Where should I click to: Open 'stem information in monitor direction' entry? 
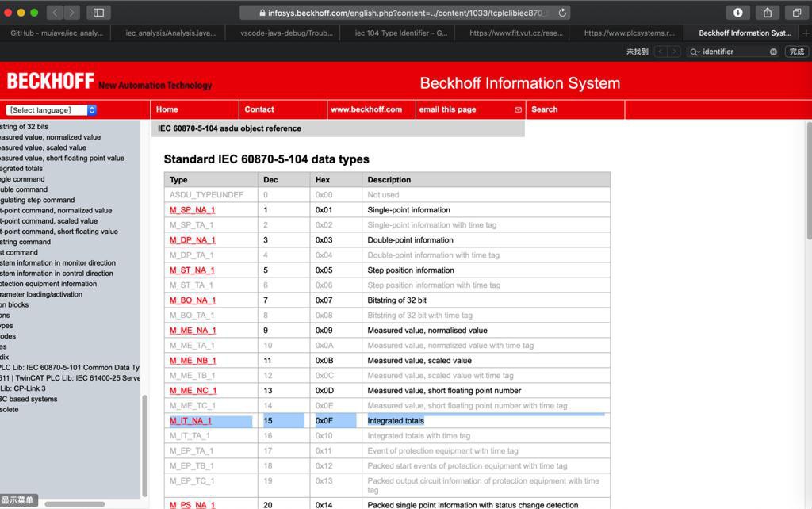[57, 262]
